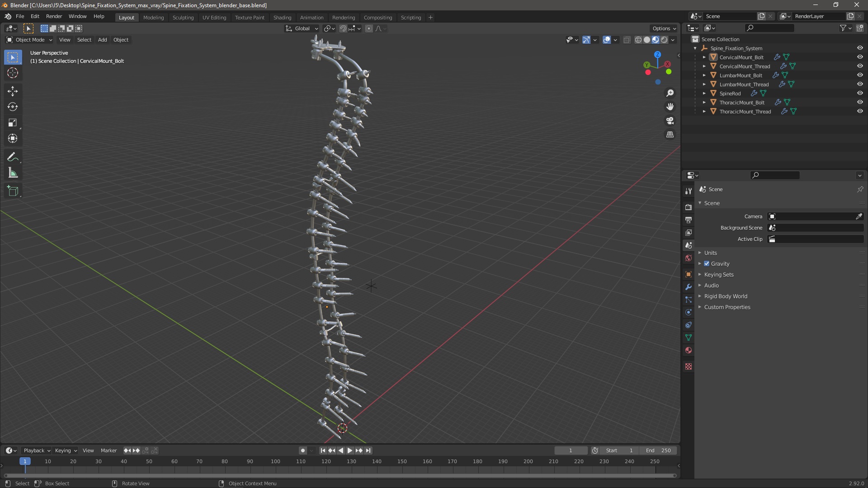Select the Move tool
The height and width of the screenshot is (488, 868).
click(13, 91)
